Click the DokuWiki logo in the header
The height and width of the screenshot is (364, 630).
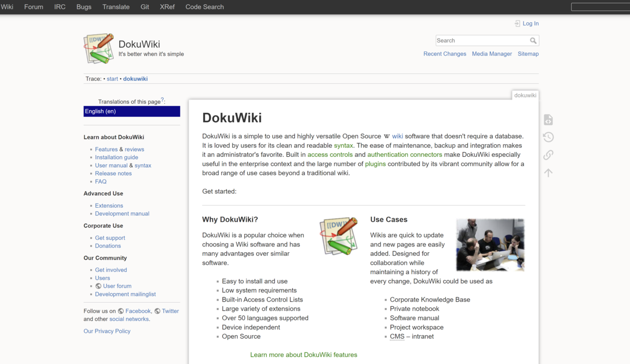point(99,49)
